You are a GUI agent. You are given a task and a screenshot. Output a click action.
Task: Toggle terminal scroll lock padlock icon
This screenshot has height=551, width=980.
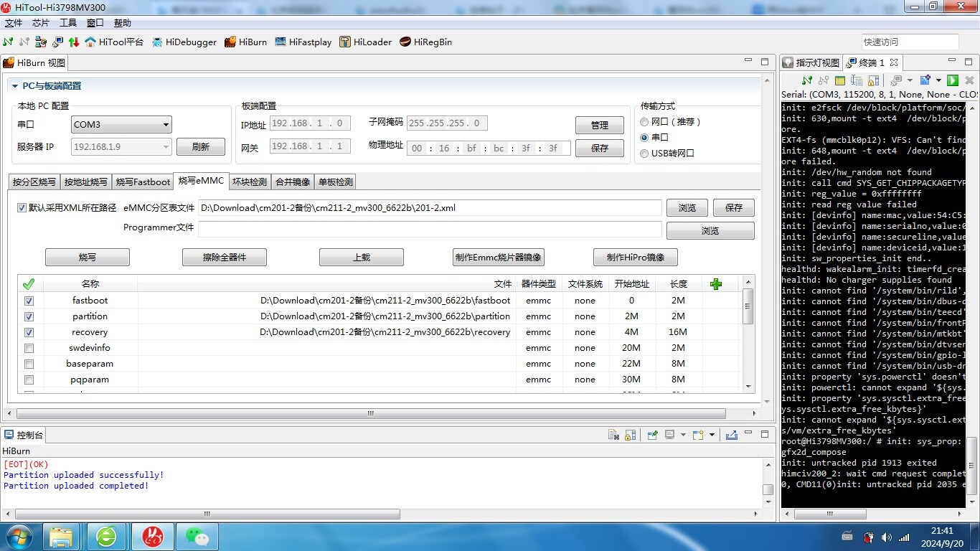click(x=873, y=80)
